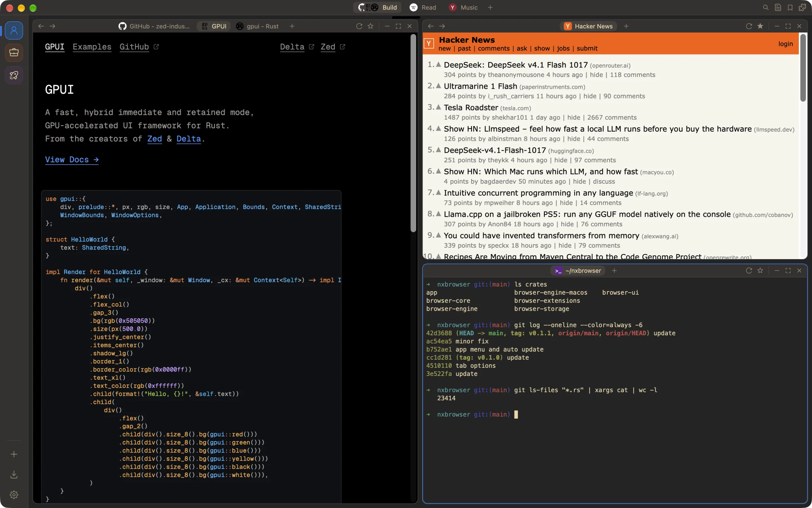Select the briefcase workspace icon in sidebar
This screenshot has width=812, height=508.
(x=14, y=52)
